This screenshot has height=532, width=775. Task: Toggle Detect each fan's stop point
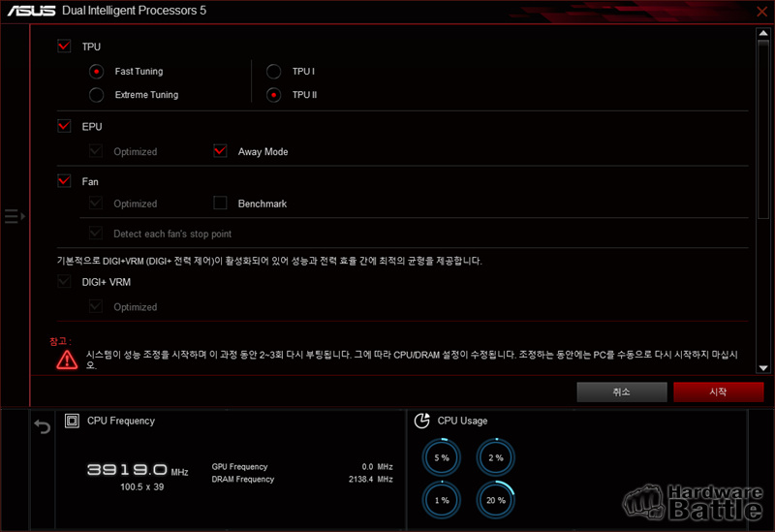click(x=96, y=233)
